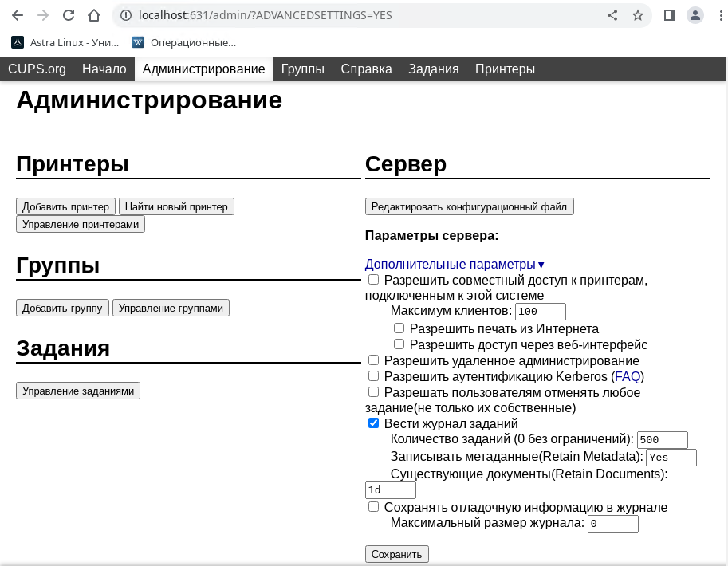The width and height of the screenshot is (728, 566).
Task: Switch to the Группы tab
Action: 303,69
